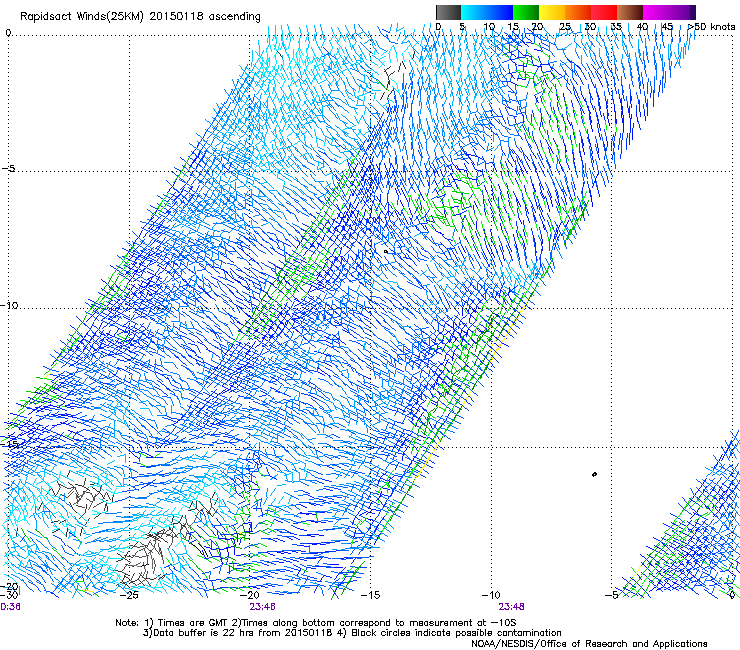The height and width of the screenshot is (650, 740).
Task: Click the green 15-20 knots color segment
Action: tap(526, 12)
